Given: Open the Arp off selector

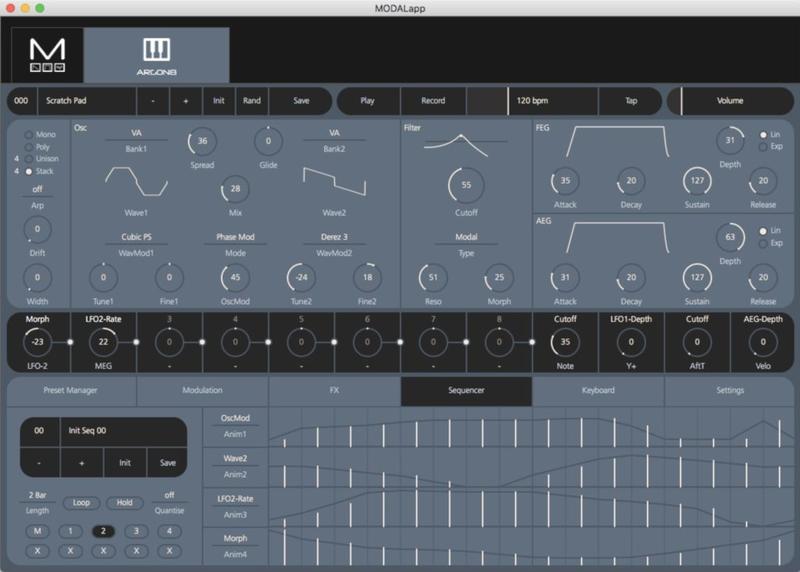Looking at the screenshot, I should click(x=37, y=189).
